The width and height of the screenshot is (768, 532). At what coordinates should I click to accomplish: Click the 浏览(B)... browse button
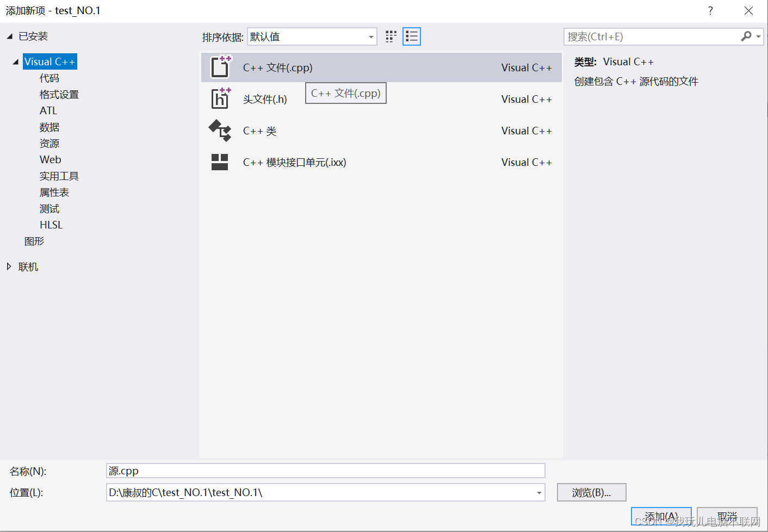pyautogui.click(x=592, y=492)
